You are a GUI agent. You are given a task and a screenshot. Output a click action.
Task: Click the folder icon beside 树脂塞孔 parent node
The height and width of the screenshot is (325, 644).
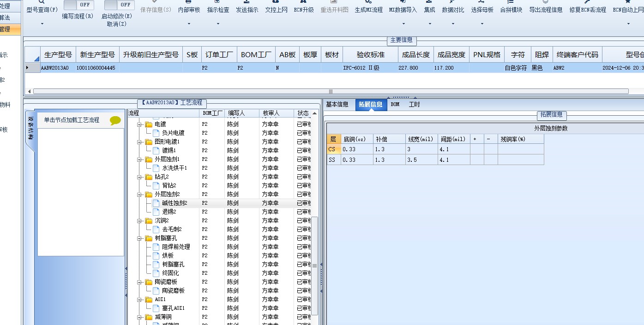tap(149, 238)
